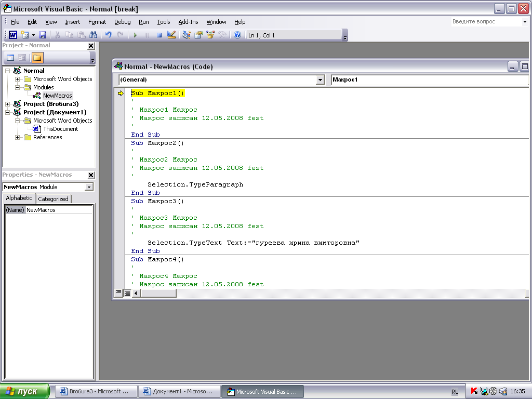This screenshot has width=532, height=399.
Task: Click the help question input box
Action: point(486,21)
